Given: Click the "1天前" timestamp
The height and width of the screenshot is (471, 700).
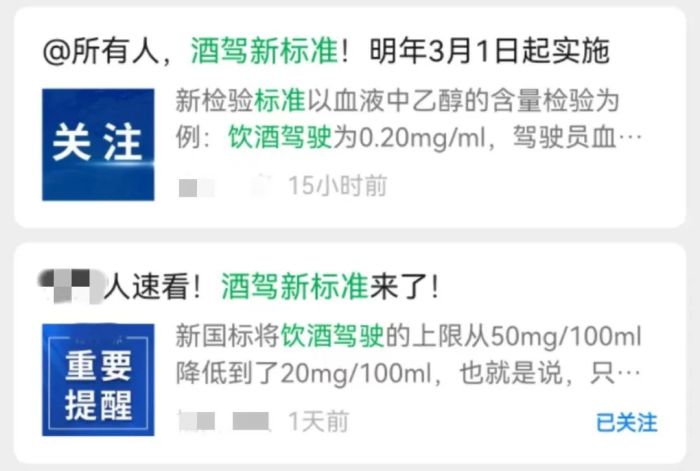Looking at the screenshot, I should (318, 421).
